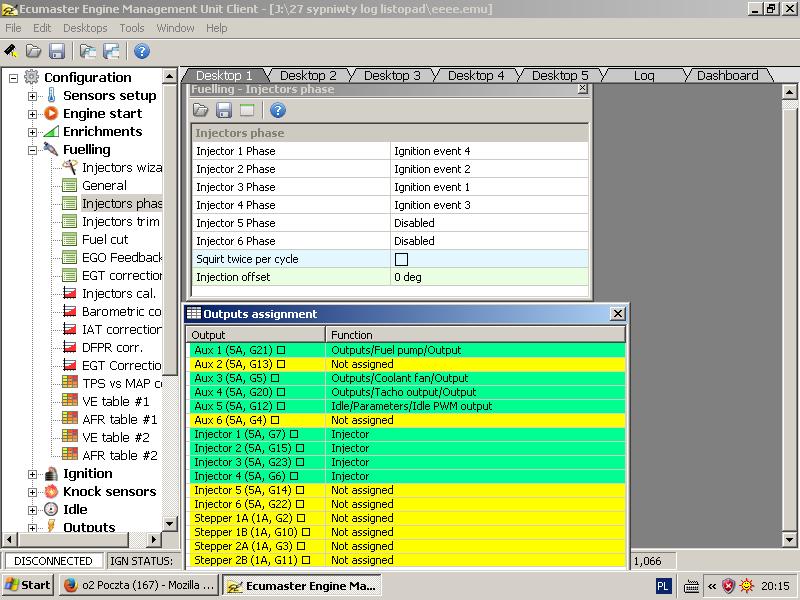Viewport: 800px width, 600px height.
Task: Click the save icon in Injectors phase panel
Action: click(x=224, y=111)
